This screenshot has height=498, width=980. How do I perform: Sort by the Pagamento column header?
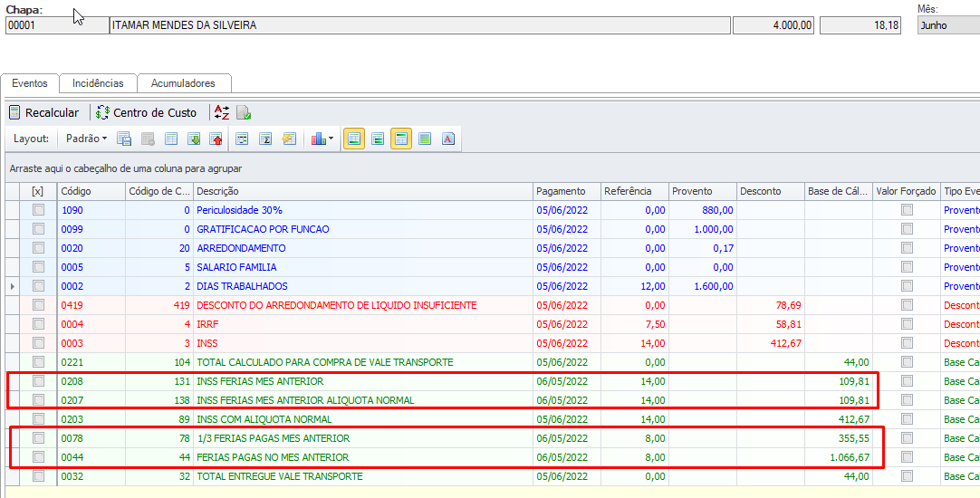[x=566, y=191]
